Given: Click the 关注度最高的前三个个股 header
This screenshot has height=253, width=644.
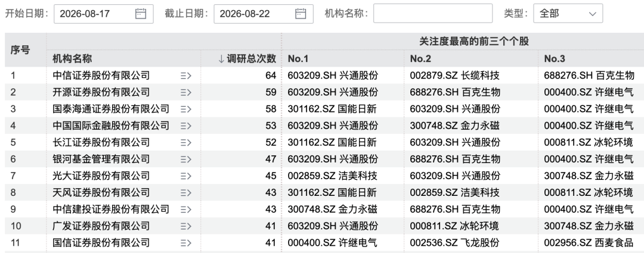Looking at the screenshot, I should [474, 42].
